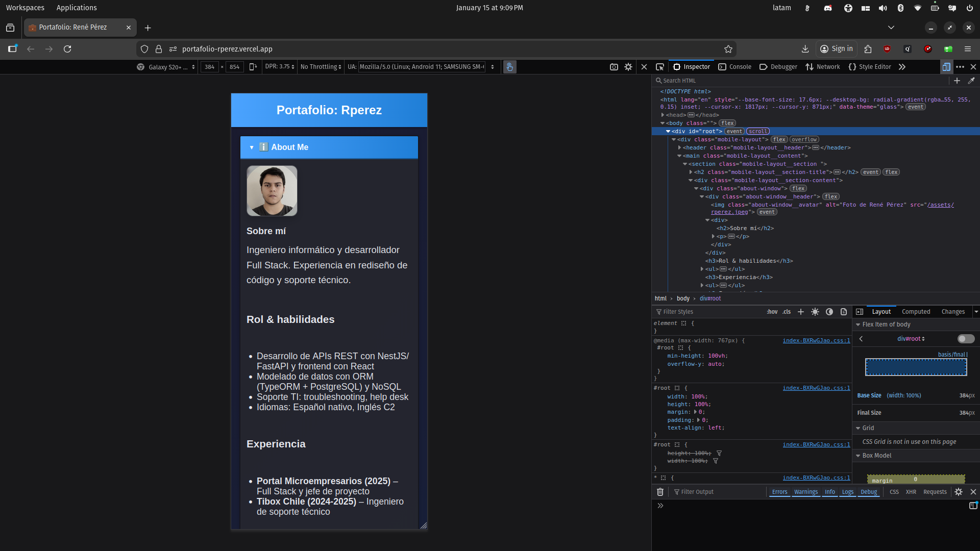Open the No Throttling dropdown
This screenshot has width=980, height=551.
tap(320, 67)
